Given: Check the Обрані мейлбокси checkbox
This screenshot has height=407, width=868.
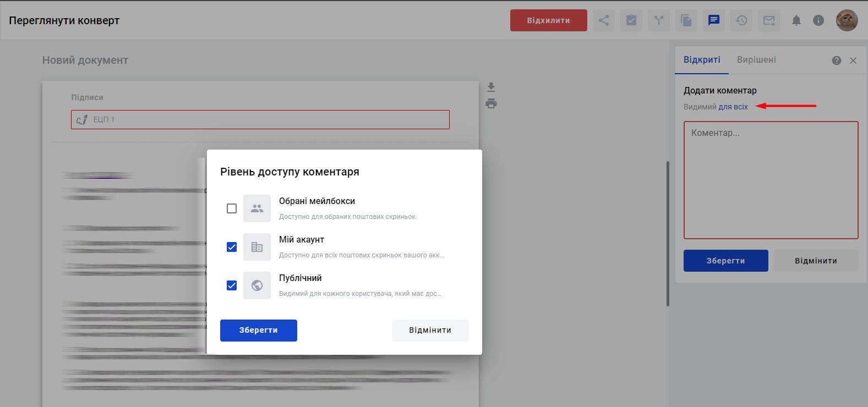Looking at the screenshot, I should tap(232, 208).
